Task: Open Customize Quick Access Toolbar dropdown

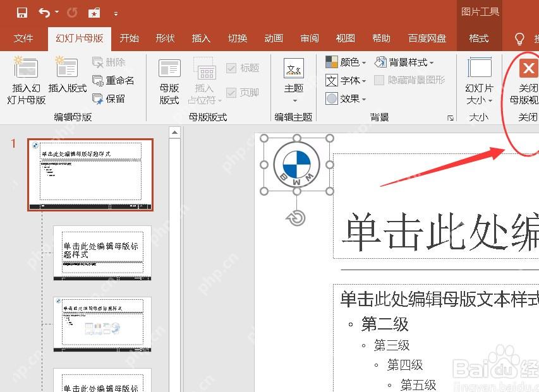Action: coord(116,14)
